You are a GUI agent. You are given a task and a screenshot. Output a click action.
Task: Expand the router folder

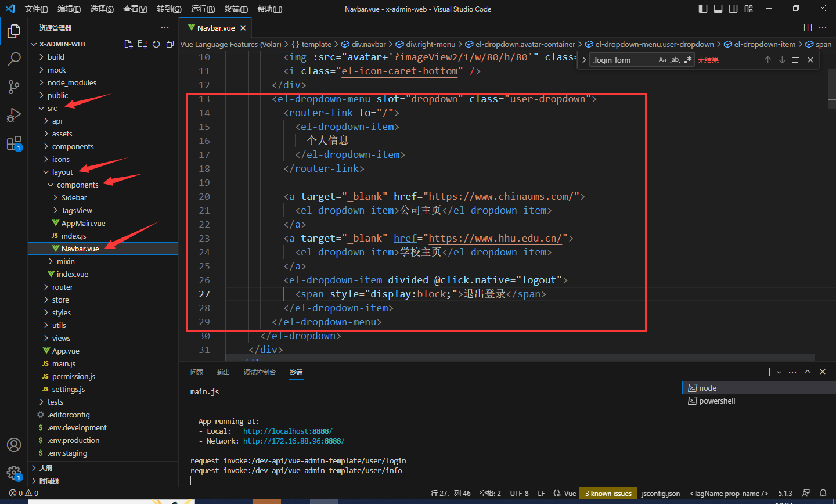(x=62, y=287)
